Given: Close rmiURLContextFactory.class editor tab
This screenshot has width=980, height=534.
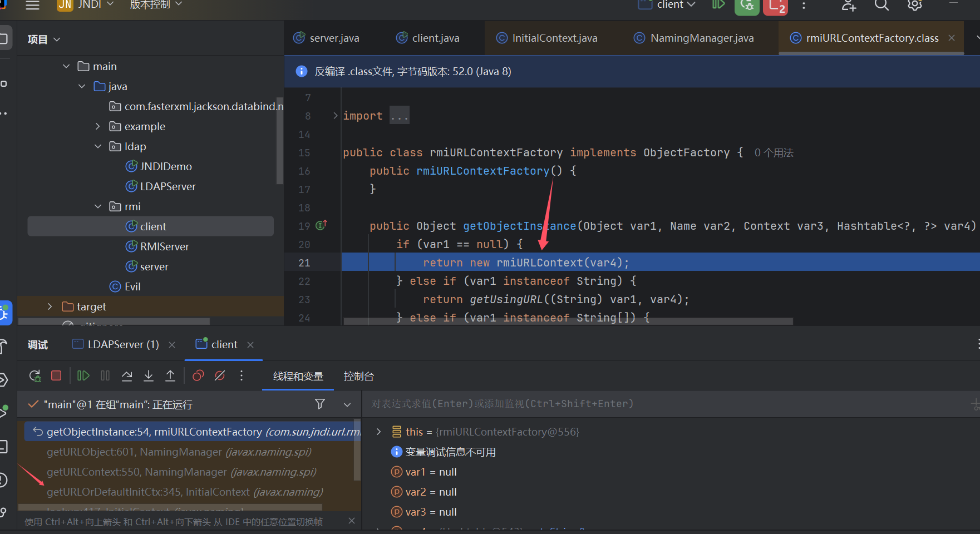Looking at the screenshot, I should 952,38.
